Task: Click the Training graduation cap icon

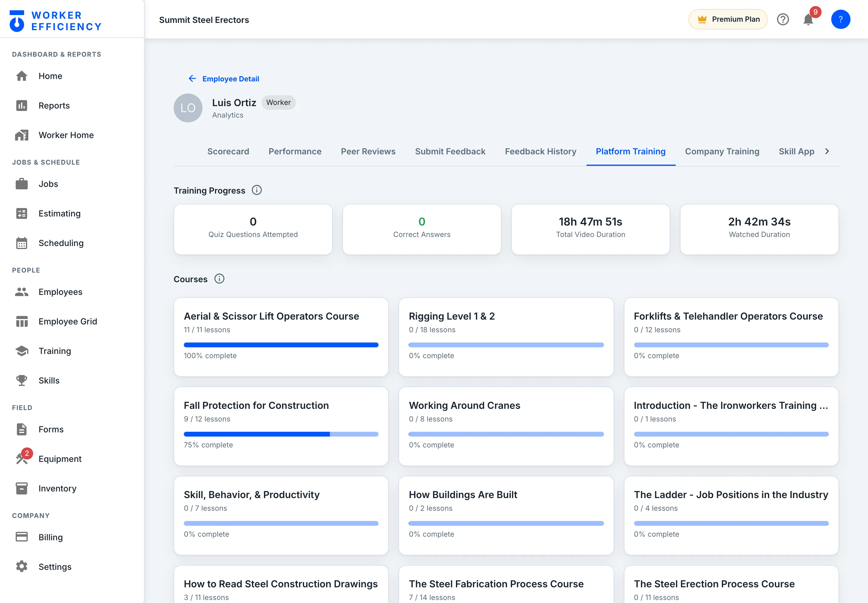Action: point(21,351)
